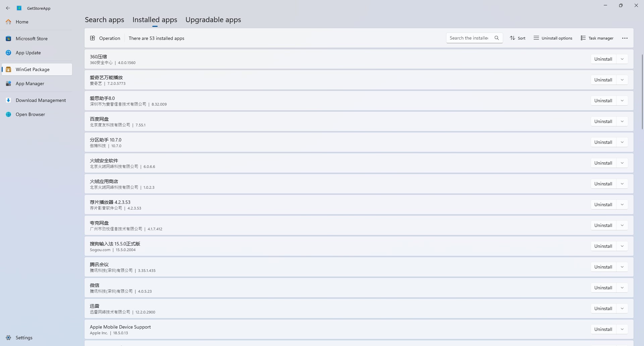Uninstall Apple Mobile Device Support

click(603, 329)
